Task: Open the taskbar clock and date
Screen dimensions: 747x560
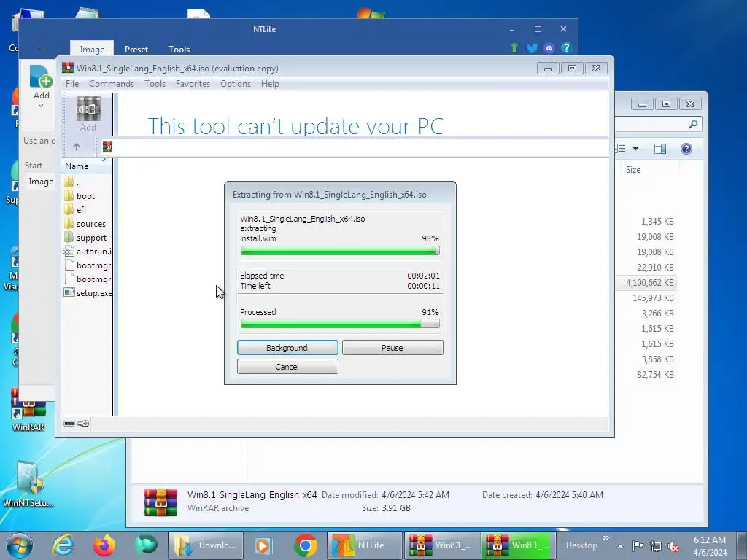Action: click(x=710, y=546)
